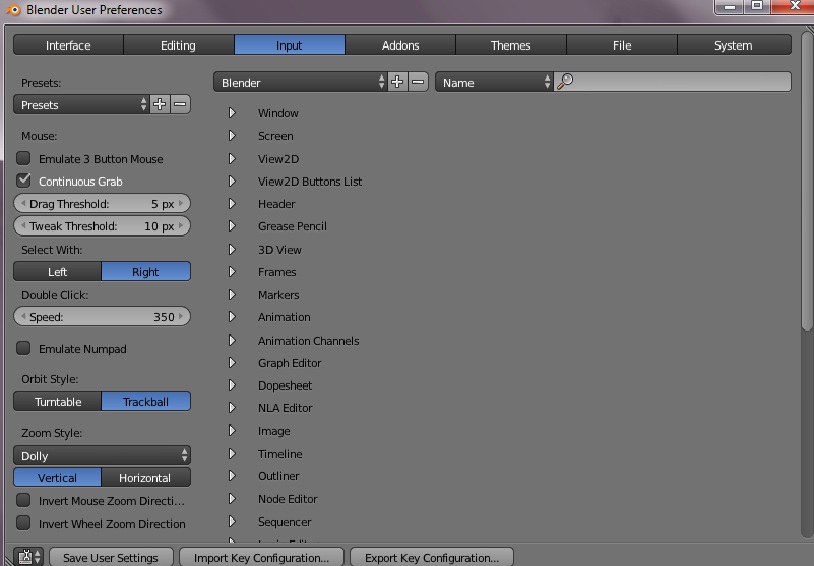
Task: Expand the Window keymap section
Action: point(232,113)
